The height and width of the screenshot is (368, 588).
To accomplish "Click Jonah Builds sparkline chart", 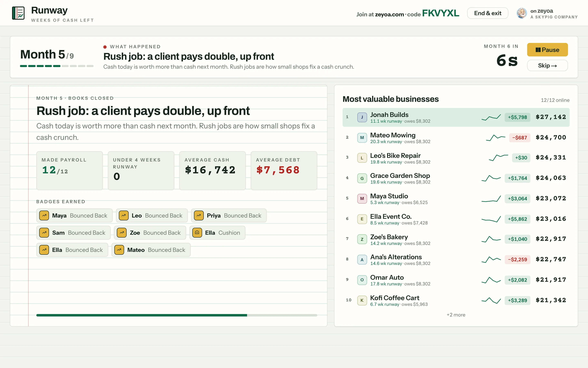I will pos(491,117).
